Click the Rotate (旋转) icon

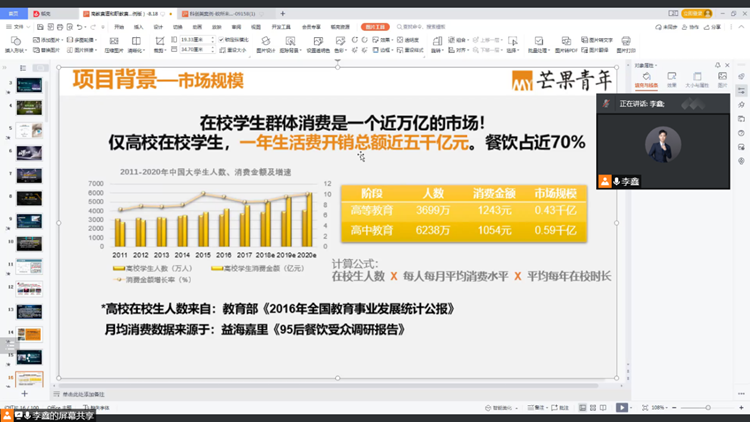coord(437,41)
